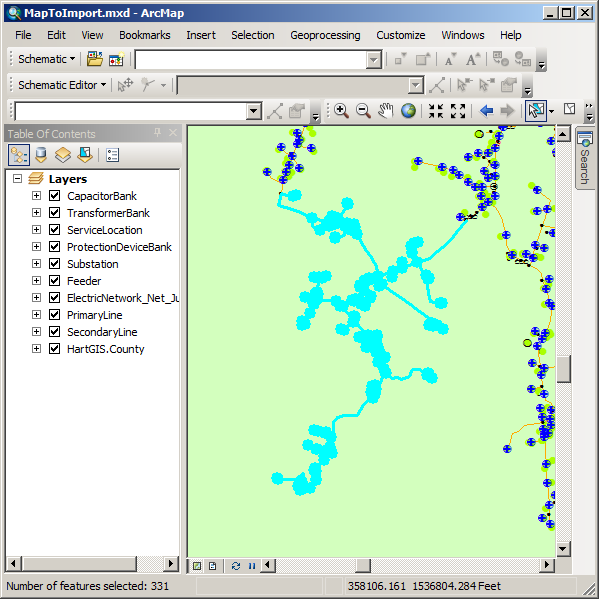Image resolution: width=599 pixels, height=599 pixels.
Task: Click the increase font size A icon
Action: click(x=472, y=60)
